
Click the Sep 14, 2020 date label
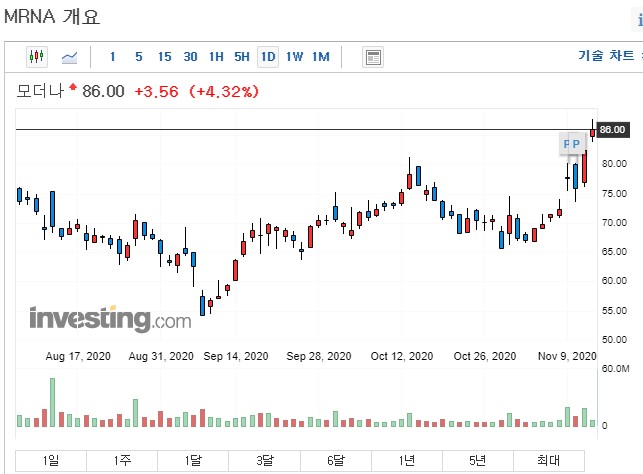click(x=236, y=356)
